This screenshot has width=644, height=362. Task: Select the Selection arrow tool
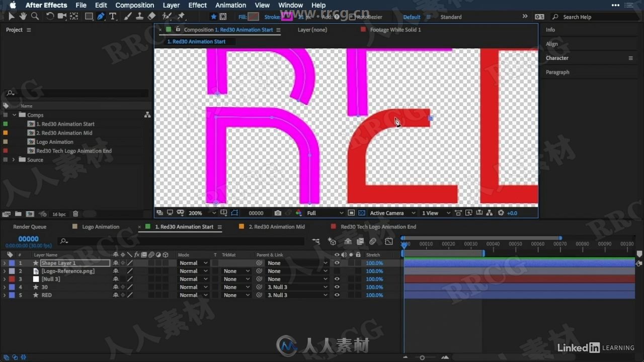point(11,17)
